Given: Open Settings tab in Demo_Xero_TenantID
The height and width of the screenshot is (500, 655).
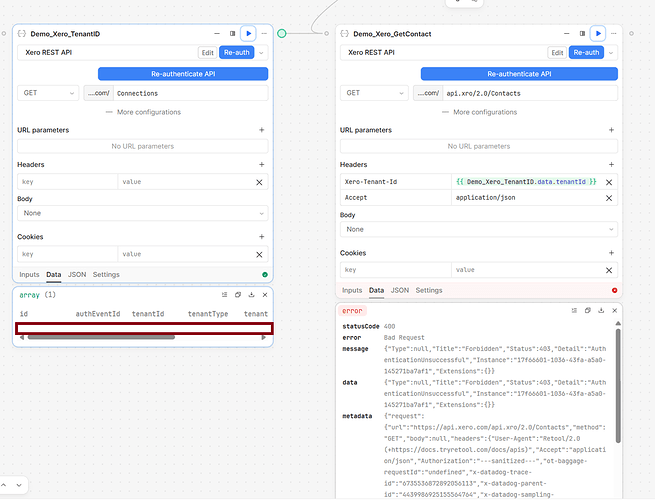Looking at the screenshot, I should point(106,274).
